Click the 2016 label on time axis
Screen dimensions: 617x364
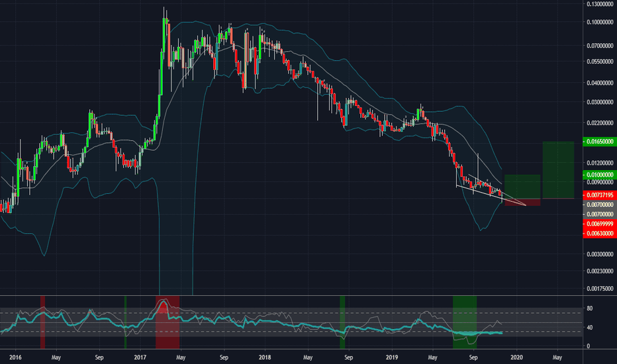pyautogui.click(x=15, y=357)
